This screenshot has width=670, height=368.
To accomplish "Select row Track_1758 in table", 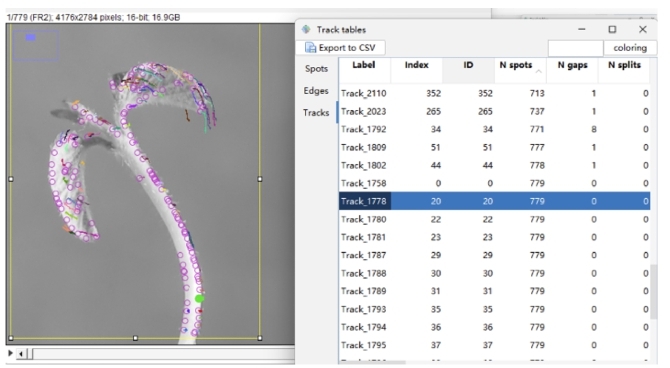I will (x=494, y=183).
